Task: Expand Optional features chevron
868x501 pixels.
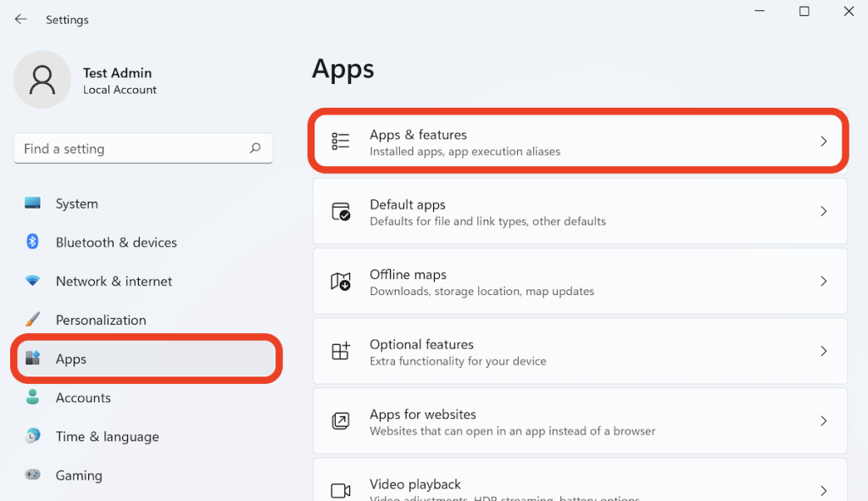Action: pyautogui.click(x=824, y=351)
